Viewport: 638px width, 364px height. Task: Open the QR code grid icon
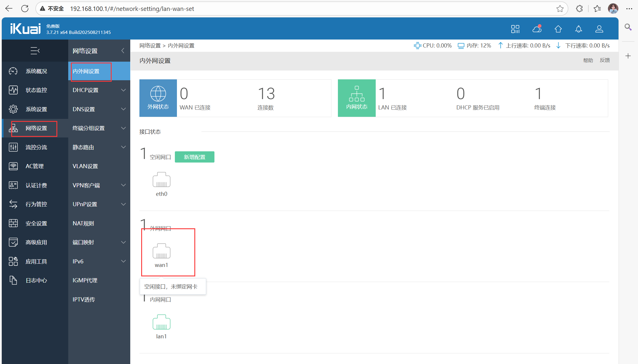(x=515, y=29)
